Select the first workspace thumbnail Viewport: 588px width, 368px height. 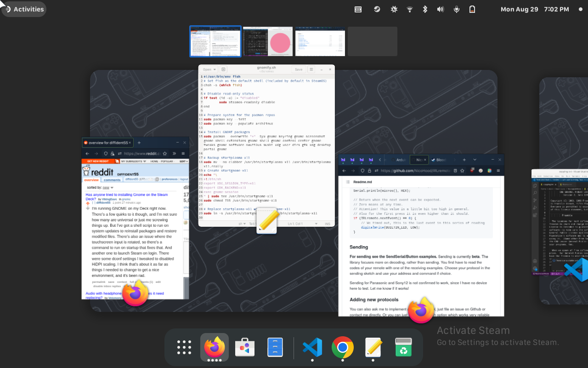pos(215,41)
